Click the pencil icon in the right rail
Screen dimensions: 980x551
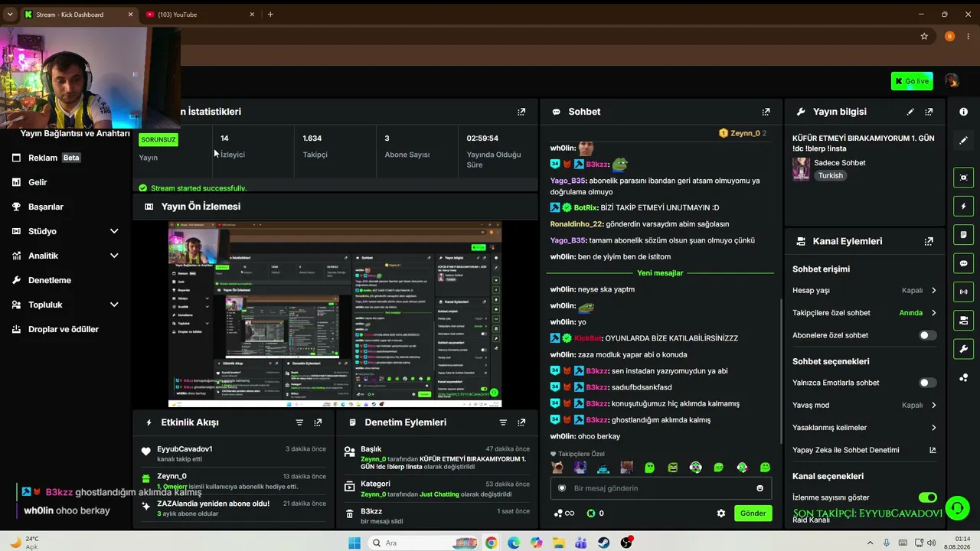coord(963,141)
